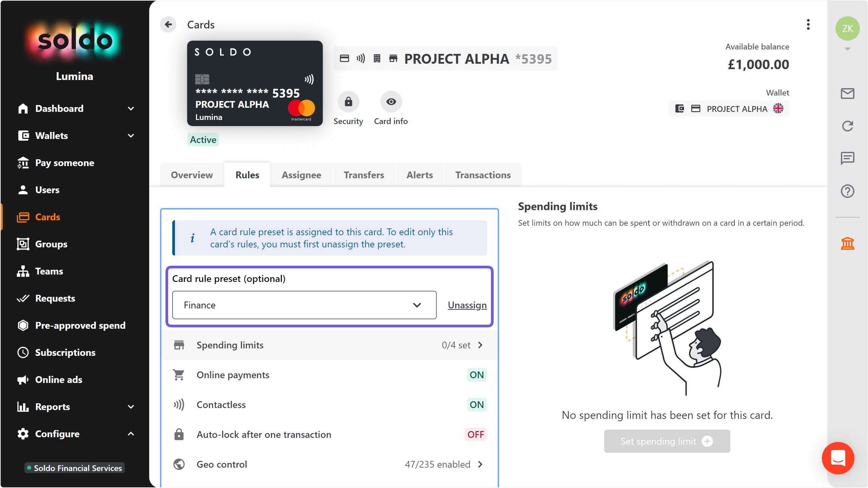Click the Geo control globe icon
The image size is (868, 488).
coord(179,464)
